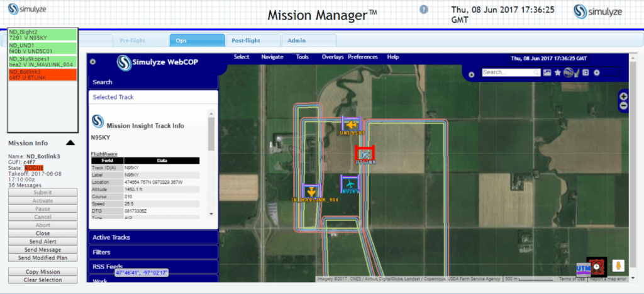Click the magnifier icon in search box

(536, 72)
